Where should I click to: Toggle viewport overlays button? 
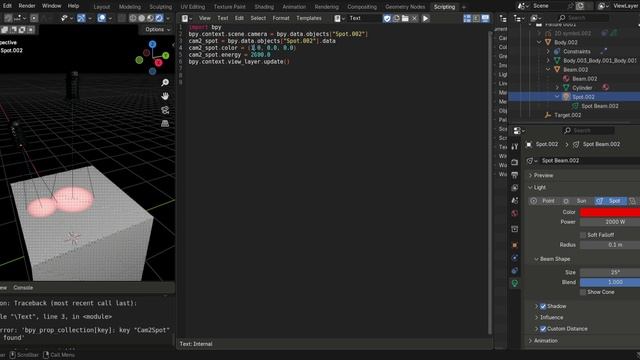point(102,18)
